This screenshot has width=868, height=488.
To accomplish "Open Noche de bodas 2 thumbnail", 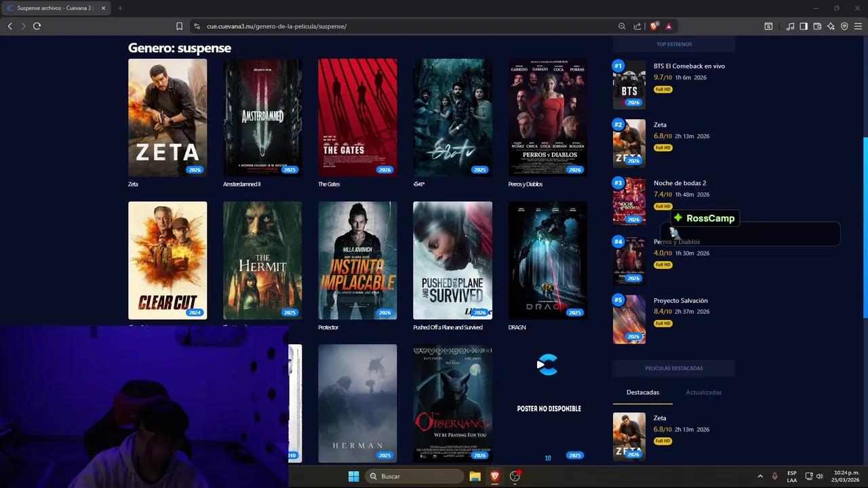I will tap(629, 201).
